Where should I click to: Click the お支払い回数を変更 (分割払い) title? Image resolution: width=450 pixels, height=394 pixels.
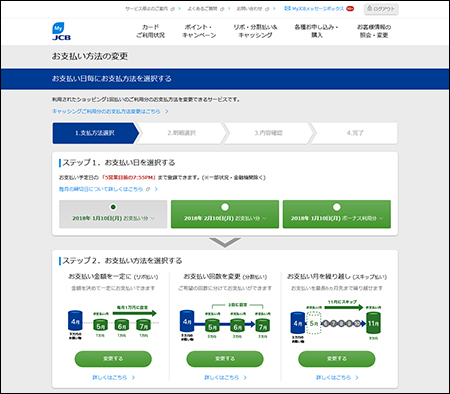(225, 277)
